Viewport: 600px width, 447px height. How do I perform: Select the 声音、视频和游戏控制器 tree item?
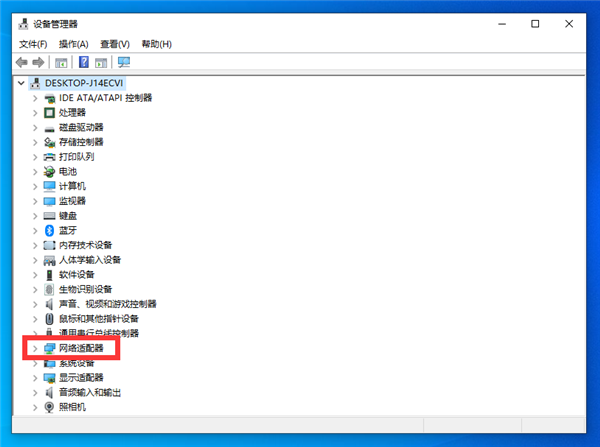click(107, 304)
